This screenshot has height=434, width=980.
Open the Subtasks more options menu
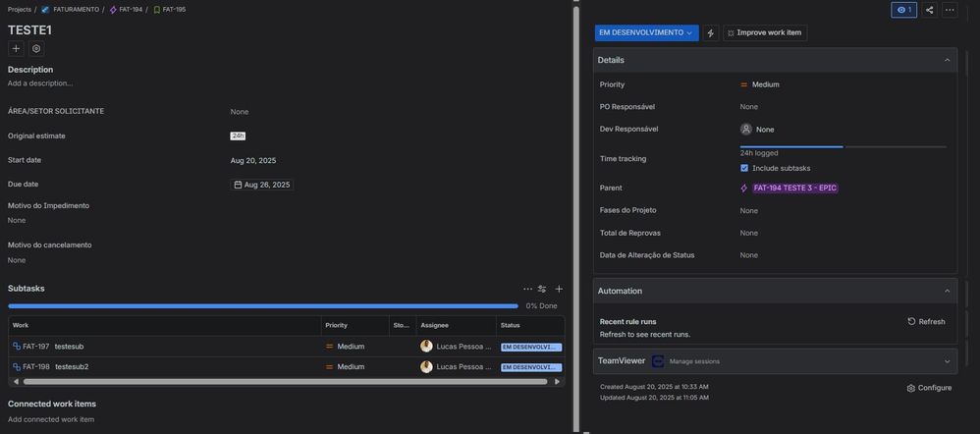[x=528, y=289]
